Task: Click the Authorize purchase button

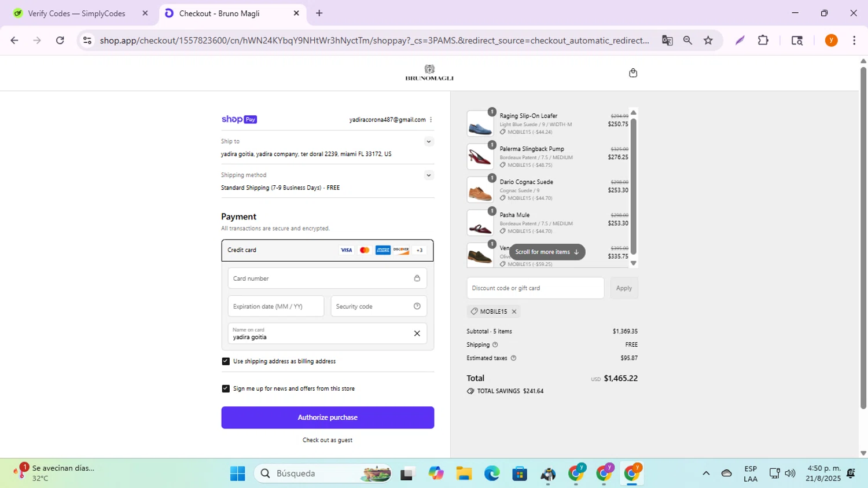Action: [x=328, y=417]
